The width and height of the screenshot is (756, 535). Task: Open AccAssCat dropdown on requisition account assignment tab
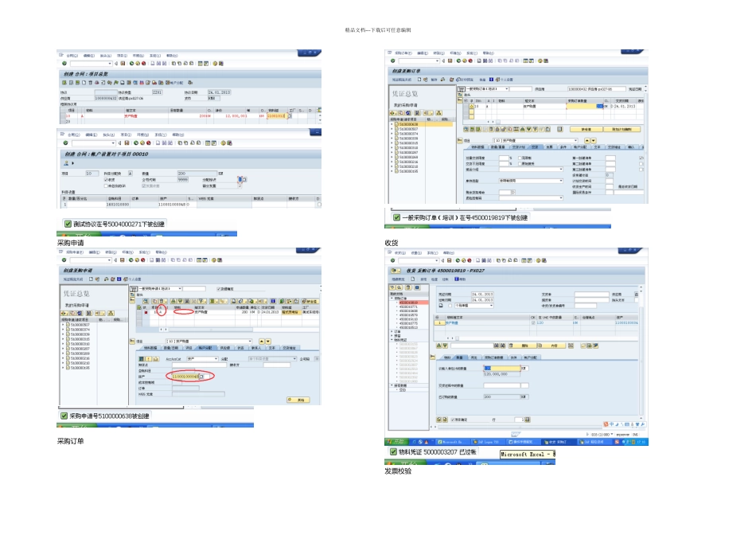[x=216, y=359]
